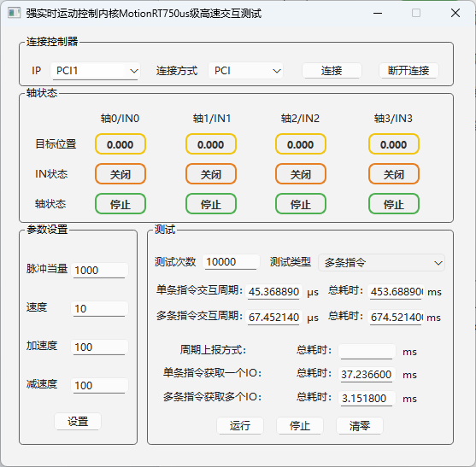This screenshot has width=476, height=467.
Task: Click the 速度 input field
Action: tap(99, 309)
